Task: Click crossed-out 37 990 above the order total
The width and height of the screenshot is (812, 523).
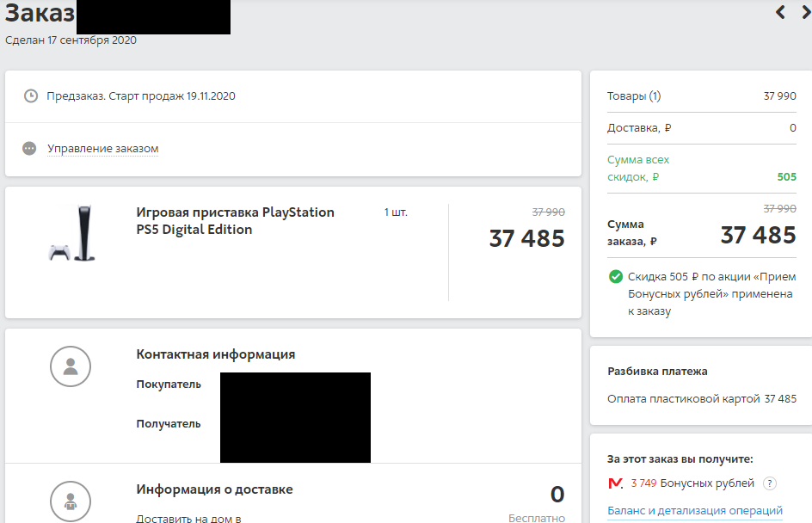Action: [780, 209]
